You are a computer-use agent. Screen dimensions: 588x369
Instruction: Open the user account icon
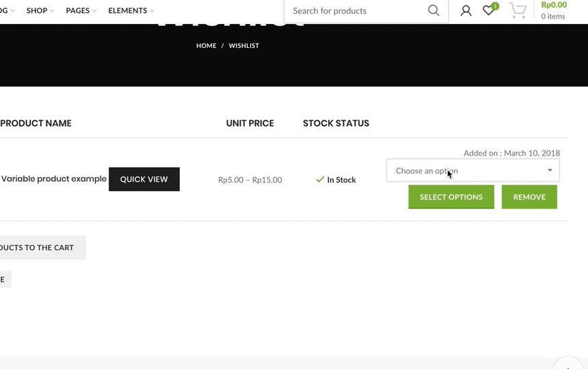(x=466, y=10)
